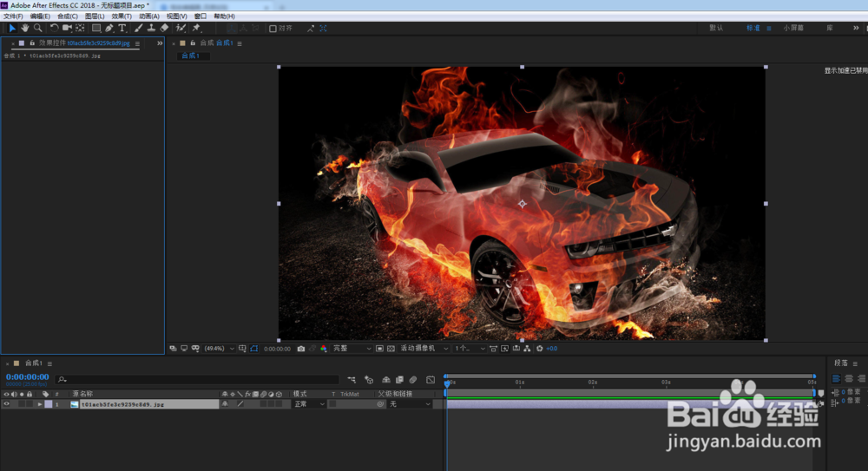Select the Selection arrow tool
Image resolution: width=868 pixels, height=471 pixels.
point(12,28)
